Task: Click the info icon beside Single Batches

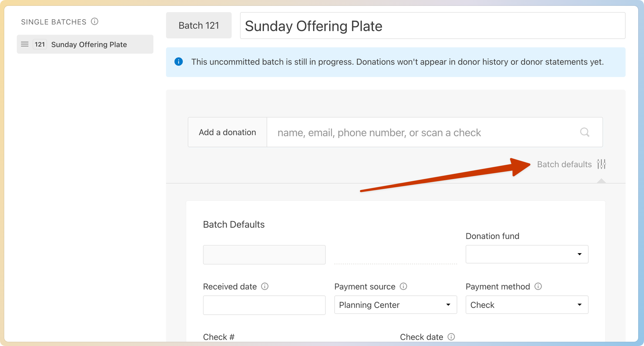Action: (x=94, y=22)
